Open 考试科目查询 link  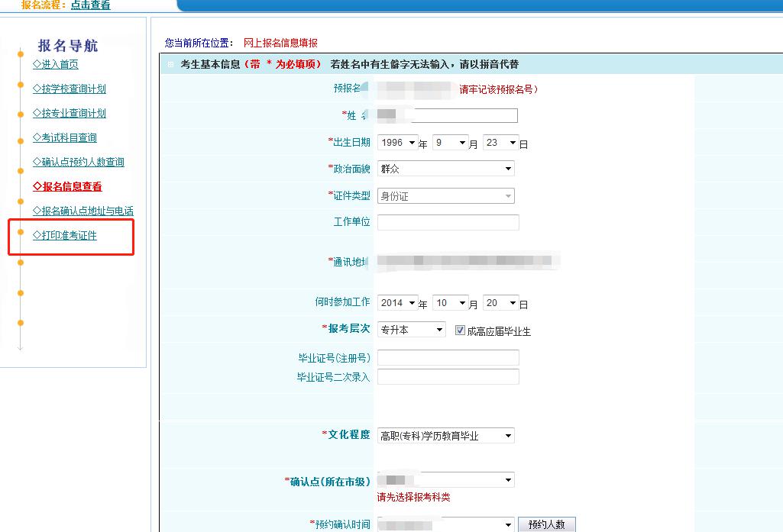click(65, 137)
